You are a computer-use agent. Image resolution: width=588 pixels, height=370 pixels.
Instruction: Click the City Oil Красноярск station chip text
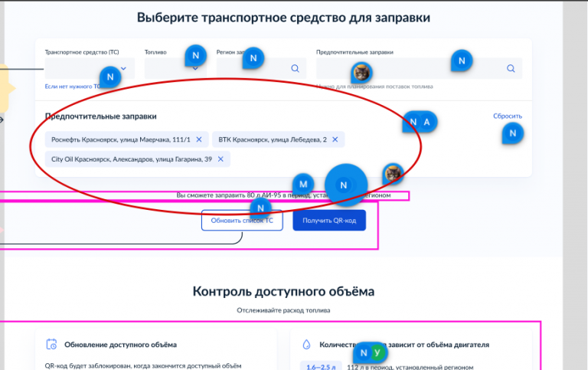(132, 159)
